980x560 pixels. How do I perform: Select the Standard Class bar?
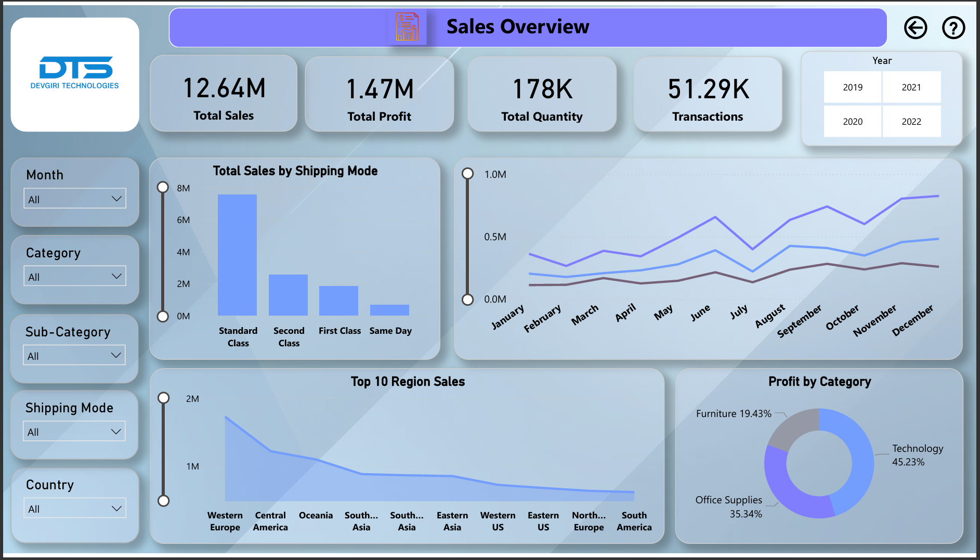[237, 255]
